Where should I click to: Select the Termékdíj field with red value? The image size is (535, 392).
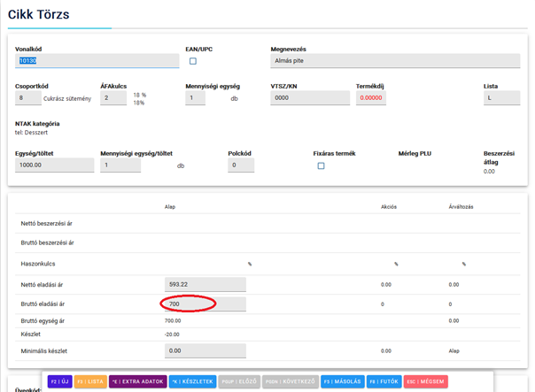point(371,98)
